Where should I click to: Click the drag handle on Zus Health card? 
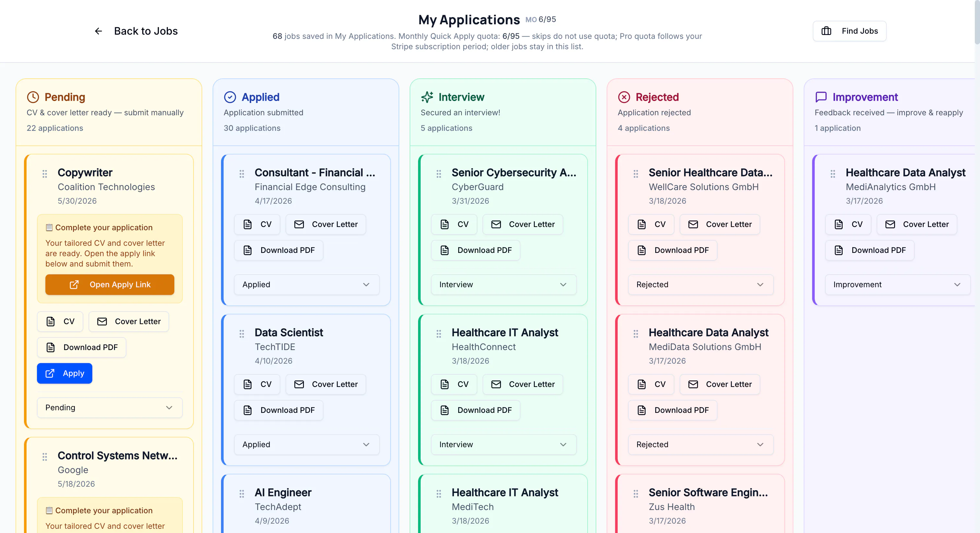pos(636,494)
